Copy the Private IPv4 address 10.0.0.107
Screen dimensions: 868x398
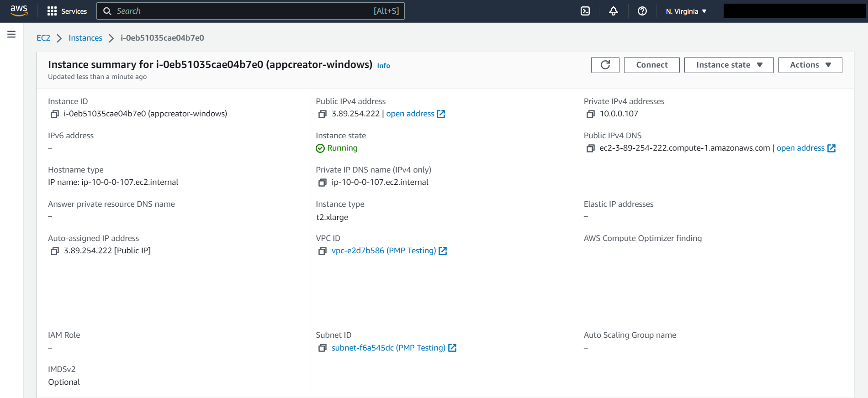point(591,114)
